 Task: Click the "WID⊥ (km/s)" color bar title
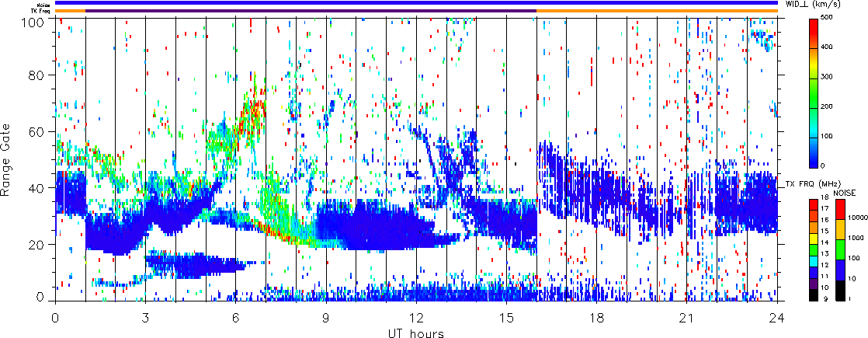(813, 5)
